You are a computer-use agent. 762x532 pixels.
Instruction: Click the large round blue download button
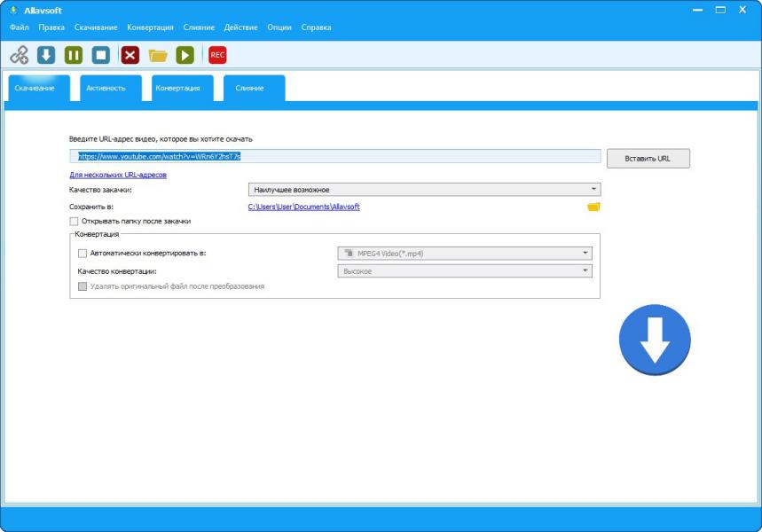[x=655, y=340]
